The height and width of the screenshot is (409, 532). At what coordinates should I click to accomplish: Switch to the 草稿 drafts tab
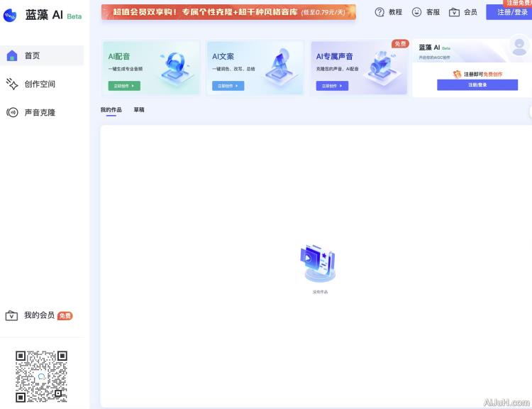pos(139,110)
